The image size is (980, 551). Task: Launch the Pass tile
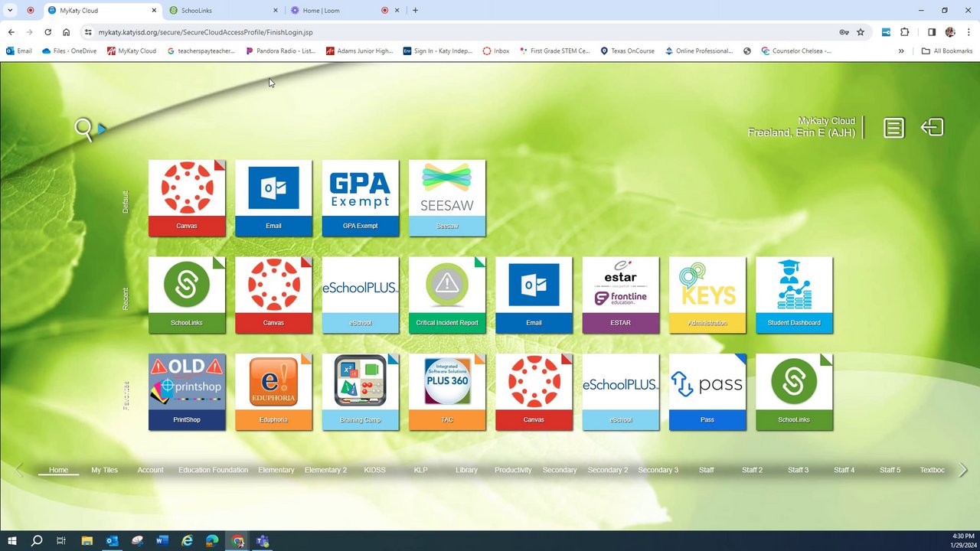point(707,392)
